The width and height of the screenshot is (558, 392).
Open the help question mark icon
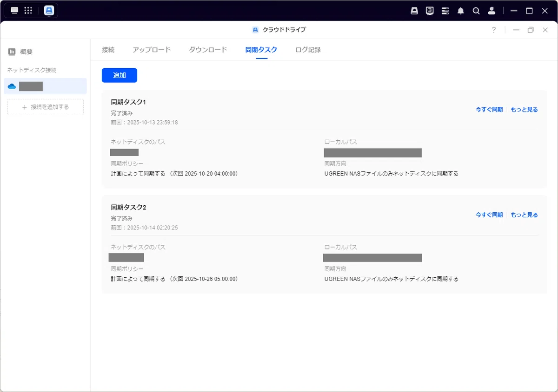click(x=494, y=30)
